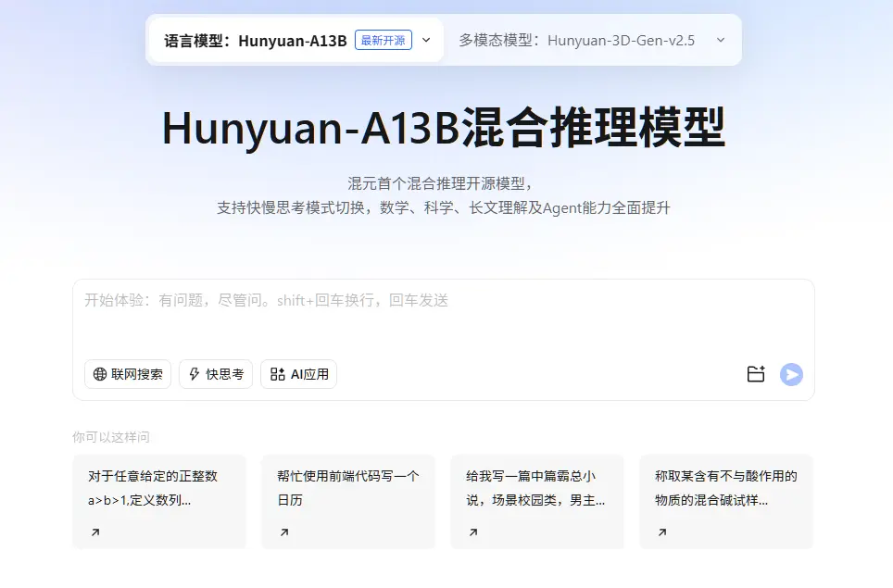Image resolution: width=893 pixels, height=588 pixels.
Task: Click arrow icon on the 霸总小说 card
Action: (x=473, y=532)
